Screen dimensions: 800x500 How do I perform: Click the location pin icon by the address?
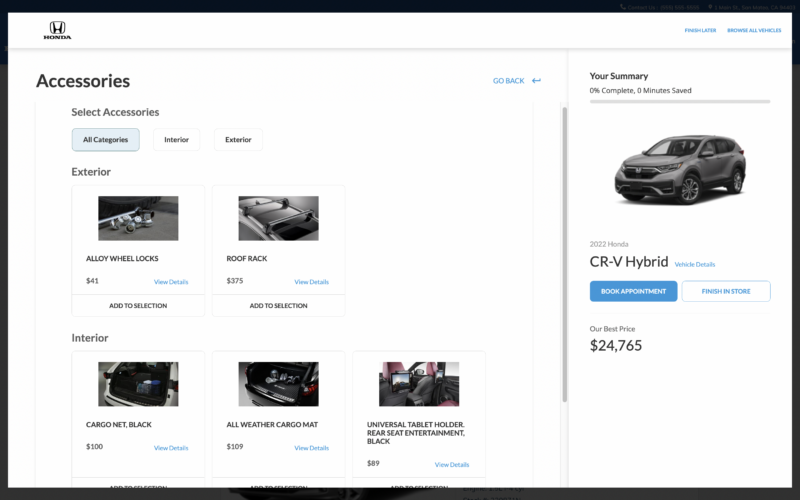coord(708,7)
